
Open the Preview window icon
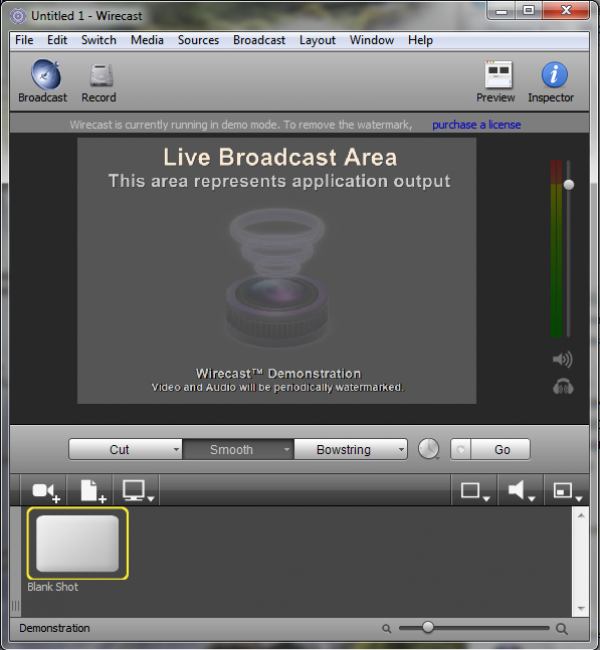point(498,75)
